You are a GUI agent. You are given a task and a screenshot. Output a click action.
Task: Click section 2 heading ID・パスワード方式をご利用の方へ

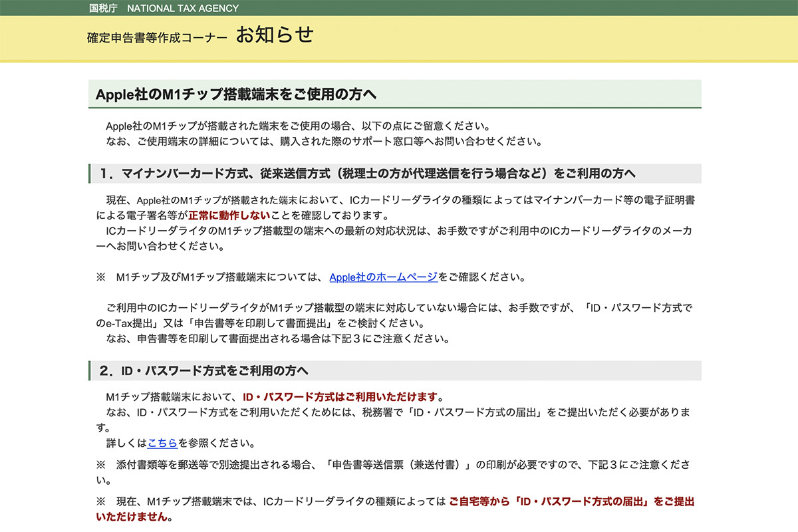[204, 370]
